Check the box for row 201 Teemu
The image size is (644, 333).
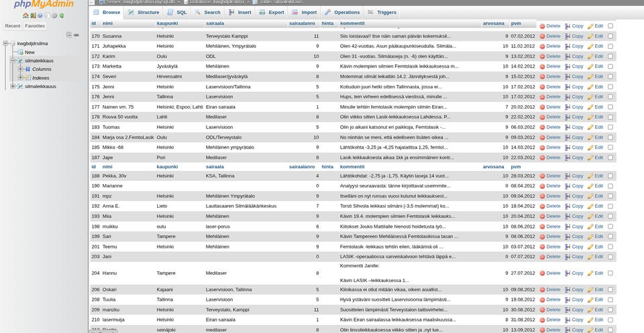click(x=610, y=247)
